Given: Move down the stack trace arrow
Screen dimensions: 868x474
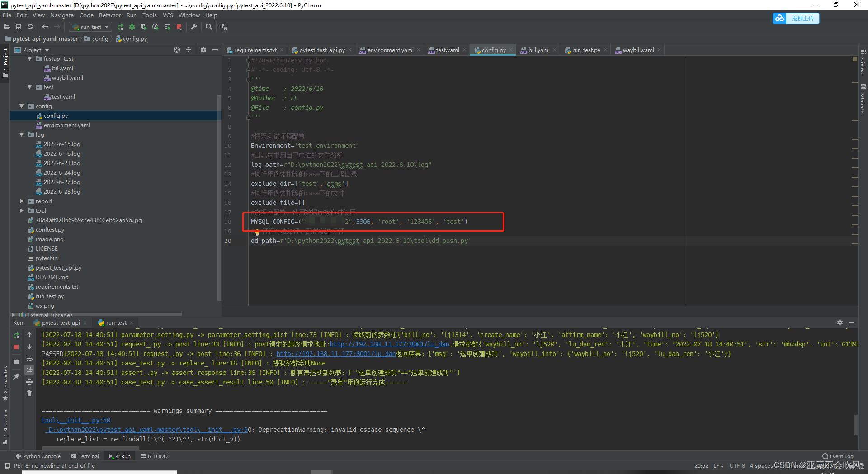Looking at the screenshot, I should tap(29, 346).
